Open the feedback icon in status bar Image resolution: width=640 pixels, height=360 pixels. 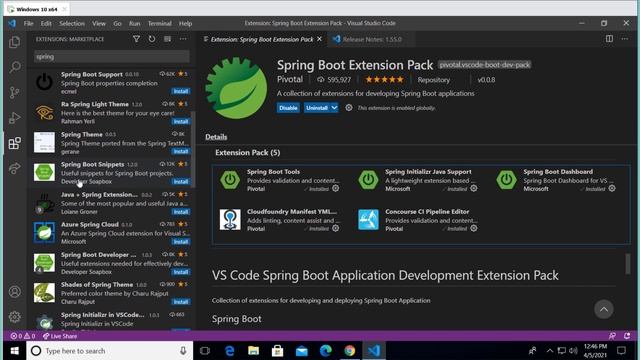coord(612,336)
